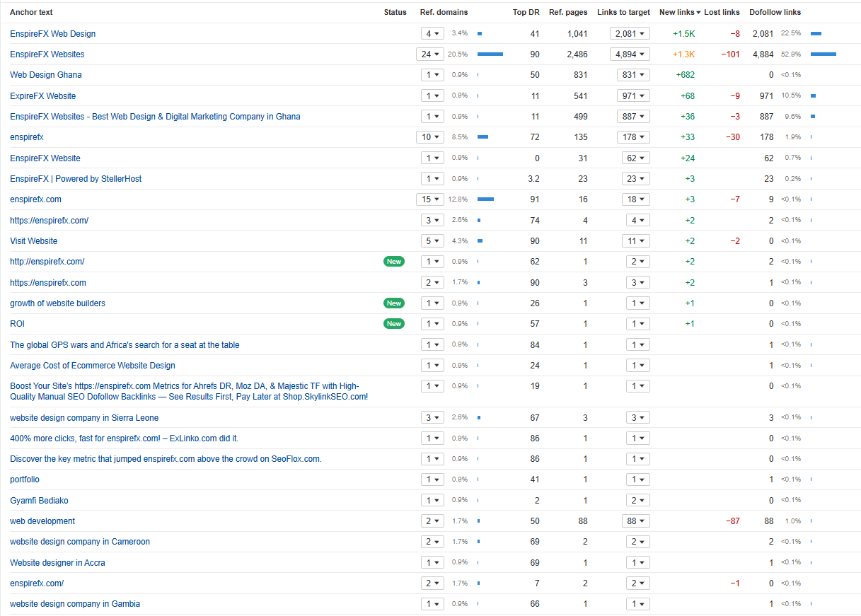
Task: Click the dofollow bar in EnspireFX Web Design row
Action: click(x=816, y=33)
